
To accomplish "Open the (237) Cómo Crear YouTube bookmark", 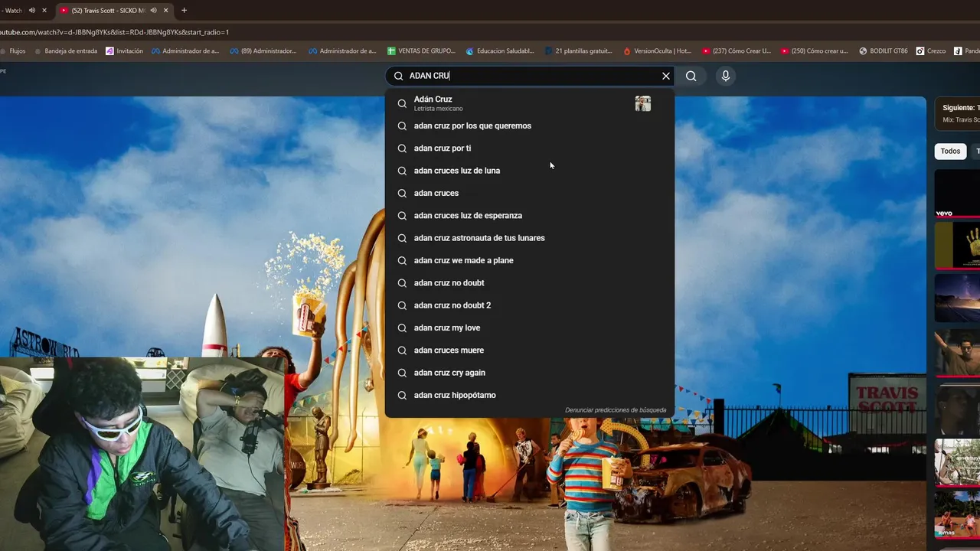I will click(x=737, y=51).
